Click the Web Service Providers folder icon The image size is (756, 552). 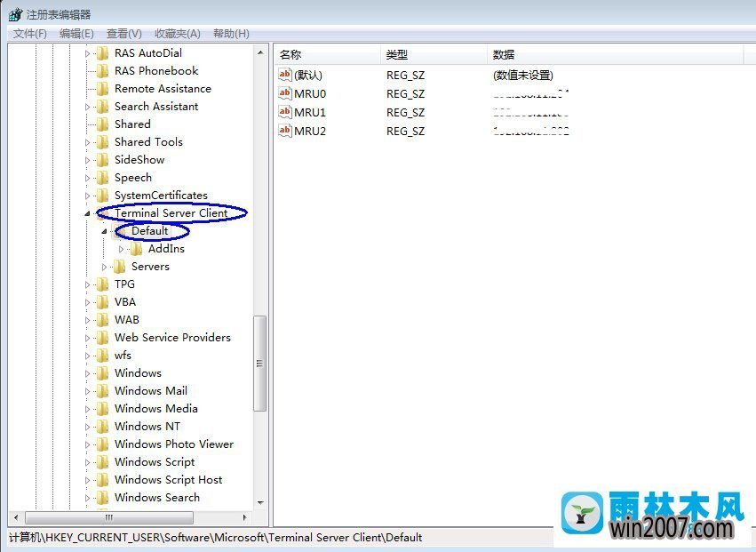coord(103,338)
